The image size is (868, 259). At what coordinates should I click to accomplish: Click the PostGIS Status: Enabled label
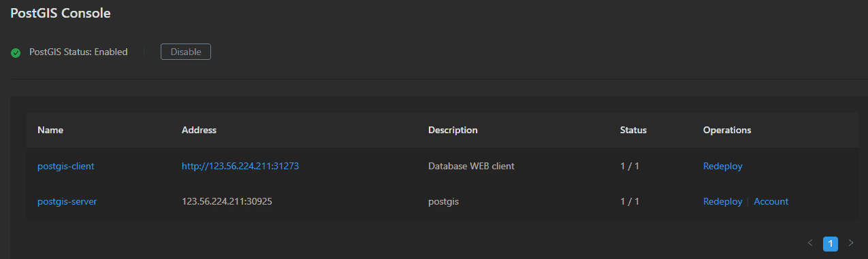tap(78, 52)
